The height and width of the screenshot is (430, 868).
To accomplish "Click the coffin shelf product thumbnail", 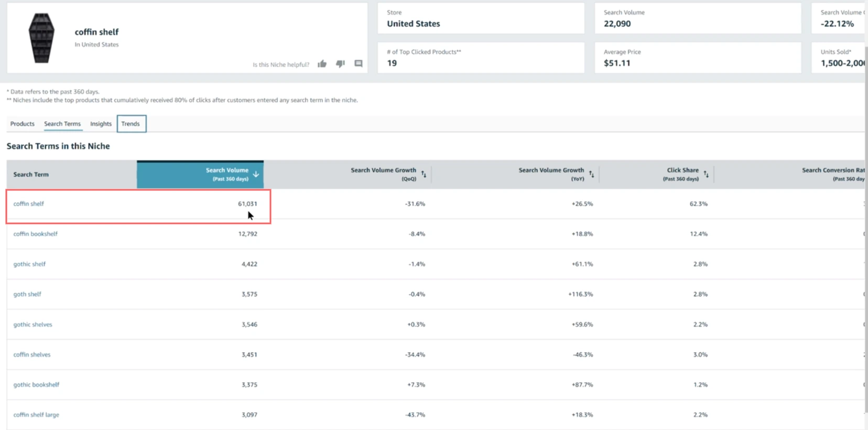I will (x=41, y=38).
